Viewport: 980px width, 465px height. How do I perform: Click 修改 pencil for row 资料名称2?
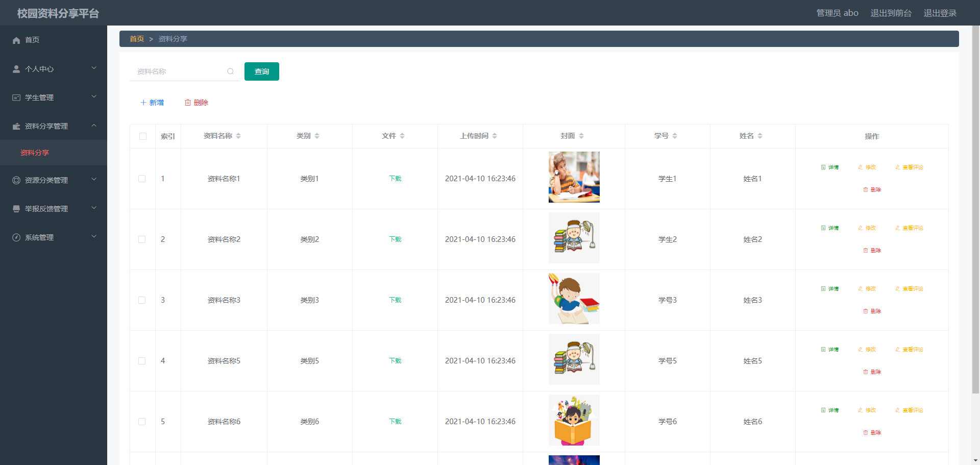[867, 228]
